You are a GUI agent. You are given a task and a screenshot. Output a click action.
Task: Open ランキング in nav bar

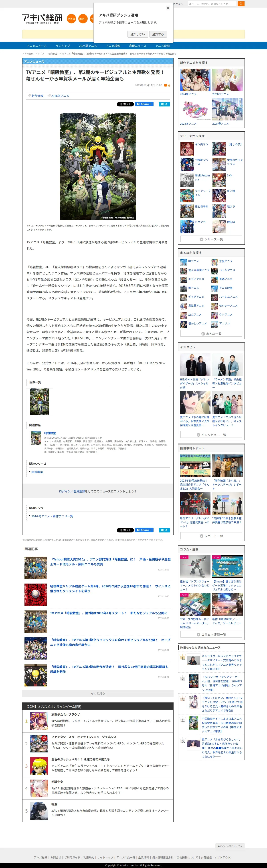pos(63,46)
